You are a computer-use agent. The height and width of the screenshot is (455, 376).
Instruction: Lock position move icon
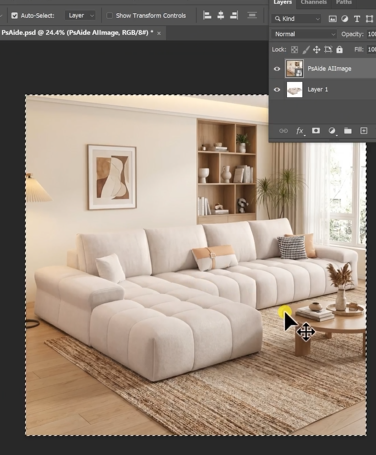click(317, 50)
